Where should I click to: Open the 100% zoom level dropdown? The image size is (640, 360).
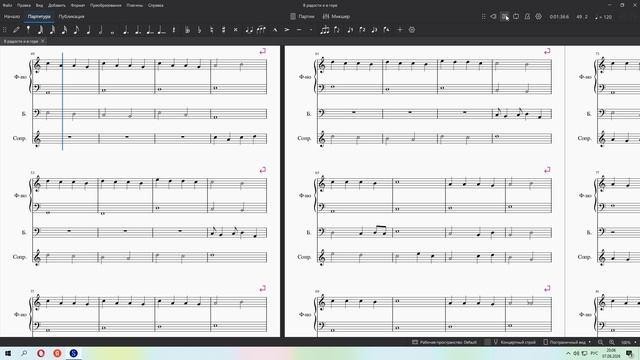629,342
